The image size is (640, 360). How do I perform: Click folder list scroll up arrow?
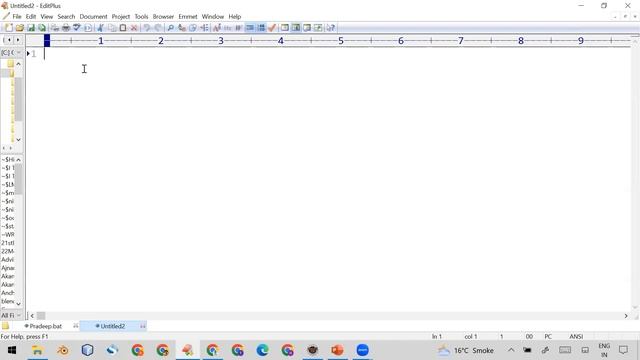pyautogui.click(x=18, y=64)
